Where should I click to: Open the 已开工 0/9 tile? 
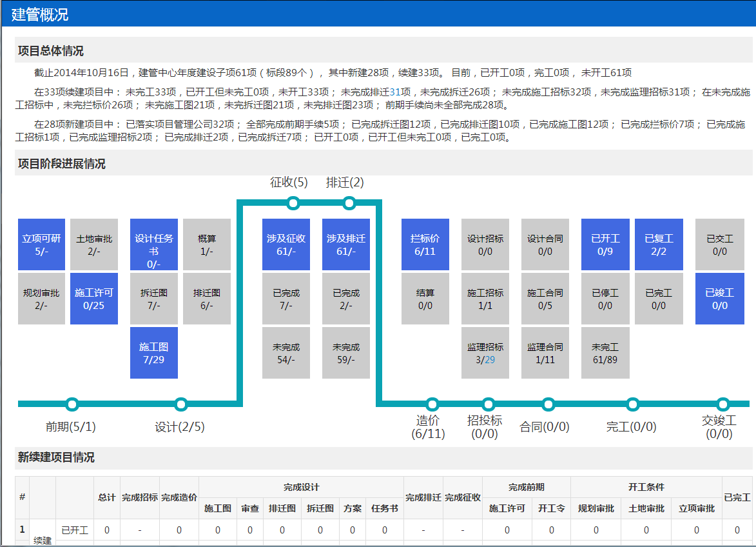(x=605, y=244)
